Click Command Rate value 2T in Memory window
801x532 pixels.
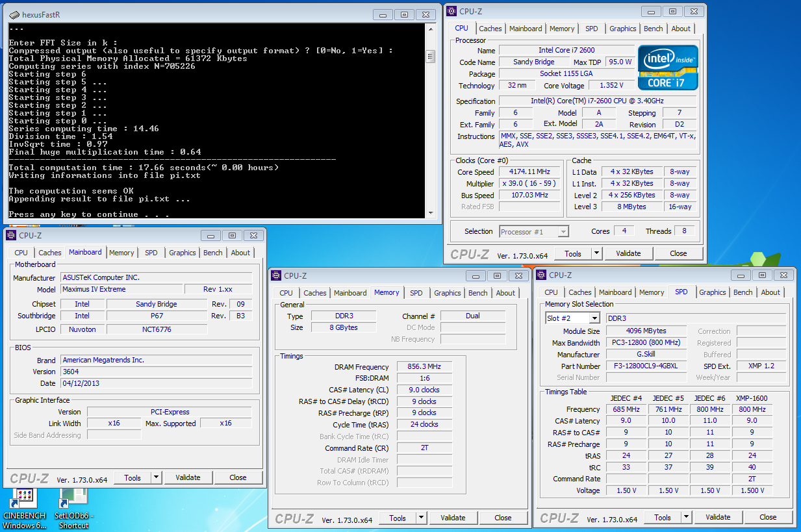(x=424, y=448)
